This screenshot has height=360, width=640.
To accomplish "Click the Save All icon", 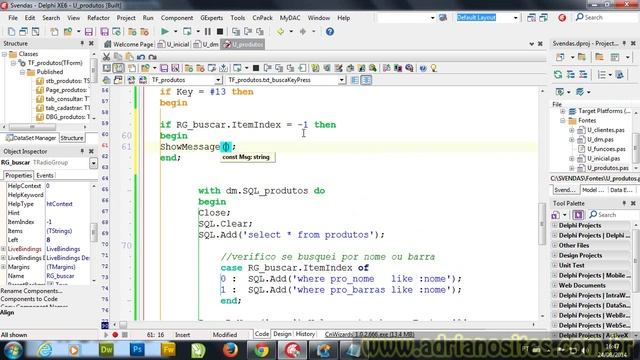I will pos(104,31).
